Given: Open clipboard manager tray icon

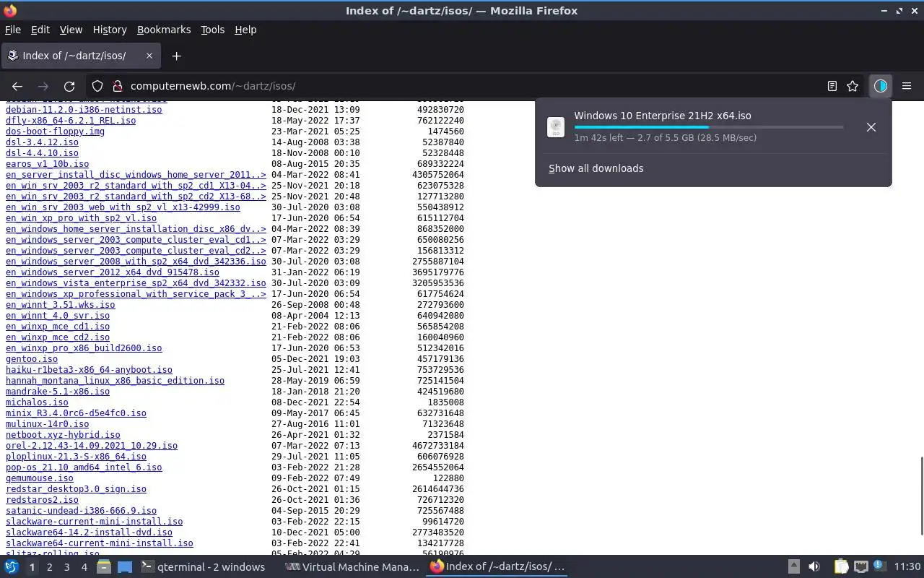Looking at the screenshot, I should (841, 567).
